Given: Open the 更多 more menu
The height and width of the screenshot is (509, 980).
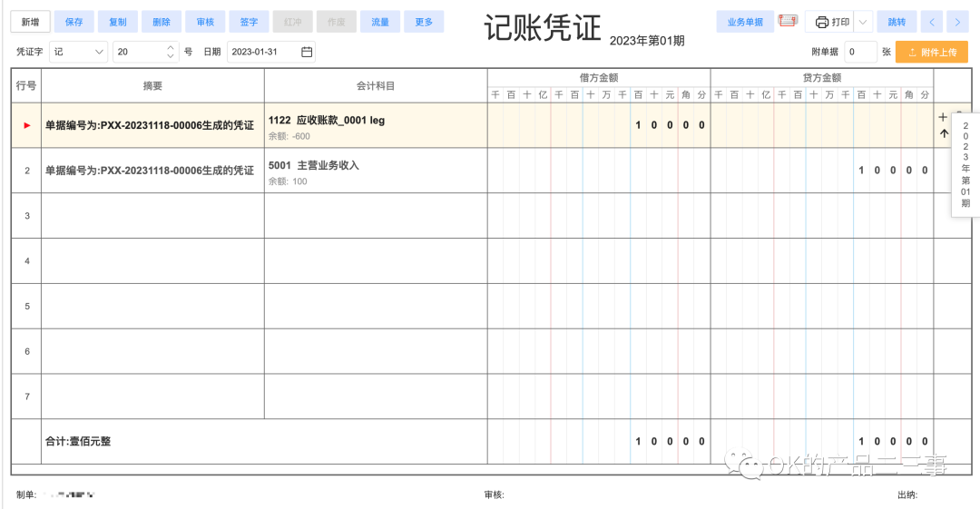Looking at the screenshot, I should pyautogui.click(x=424, y=22).
